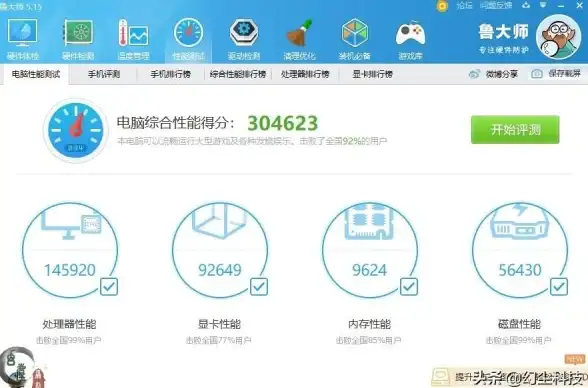Click the 内存性能 label
The width and height of the screenshot is (588, 388).
point(369,324)
